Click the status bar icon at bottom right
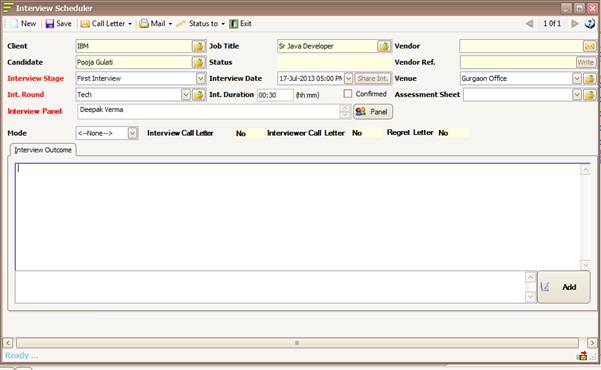This screenshot has width=601, height=370. tap(582, 356)
